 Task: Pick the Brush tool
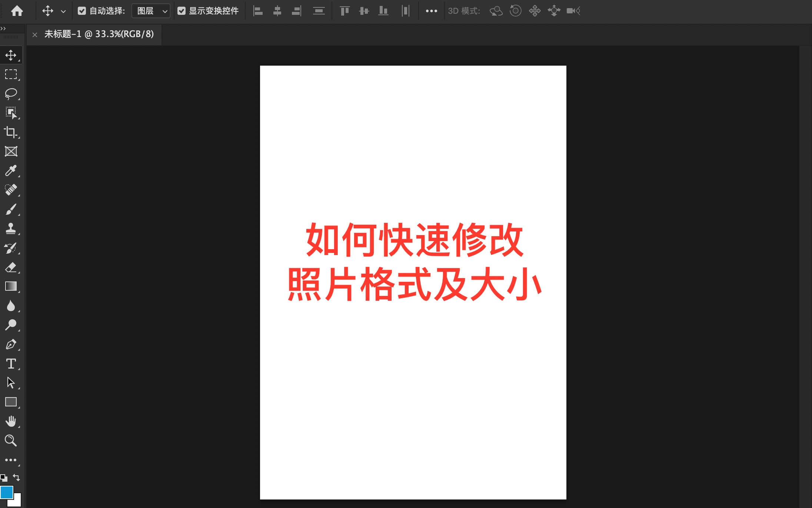click(x=11, y=209)
